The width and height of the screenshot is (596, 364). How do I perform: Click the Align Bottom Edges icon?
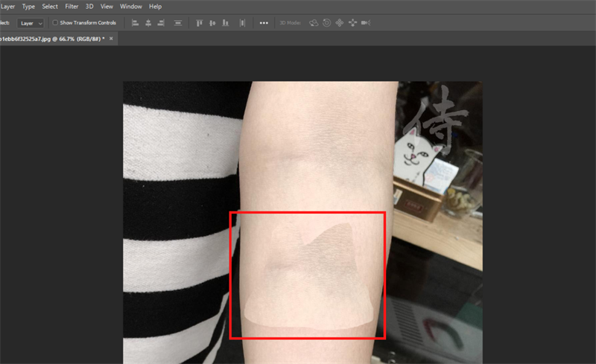point(225,23)
